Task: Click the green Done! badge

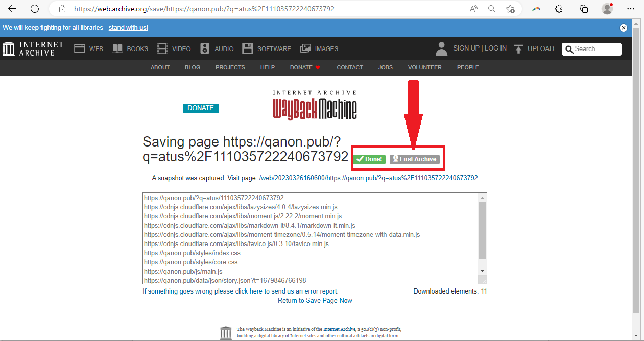Action: point(370,159)
